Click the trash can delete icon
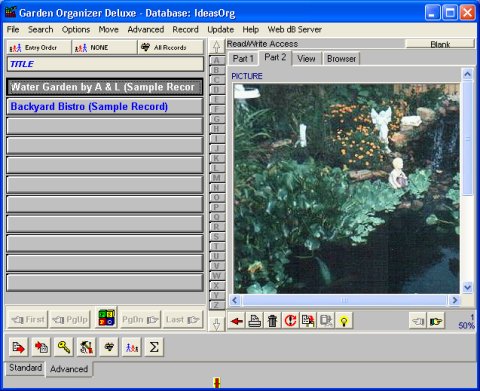The image size is (480, 391). point(273,321)
